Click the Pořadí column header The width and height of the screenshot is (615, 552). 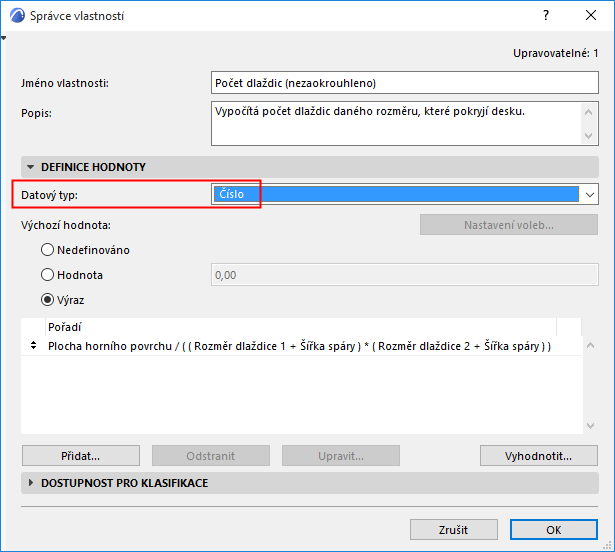point(300,327)
